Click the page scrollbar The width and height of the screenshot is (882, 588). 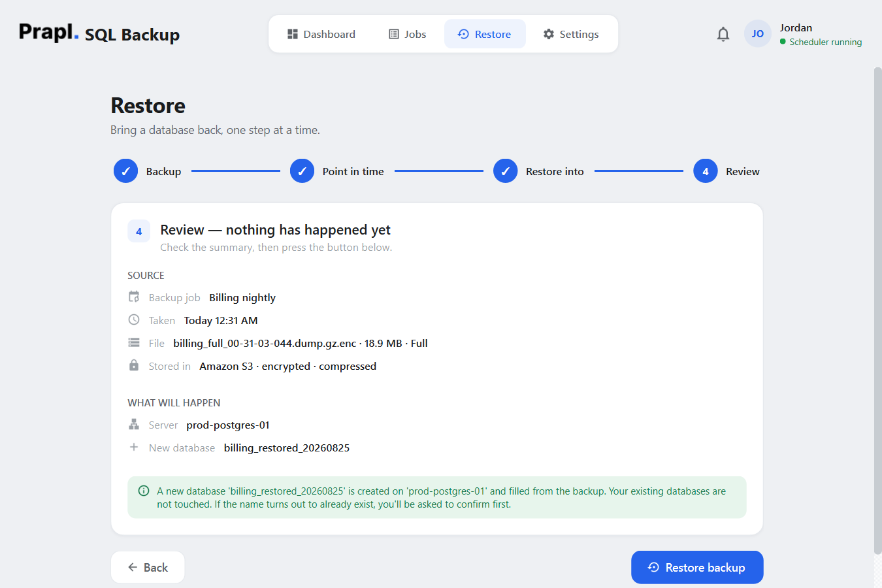click(x=877, y=310)
